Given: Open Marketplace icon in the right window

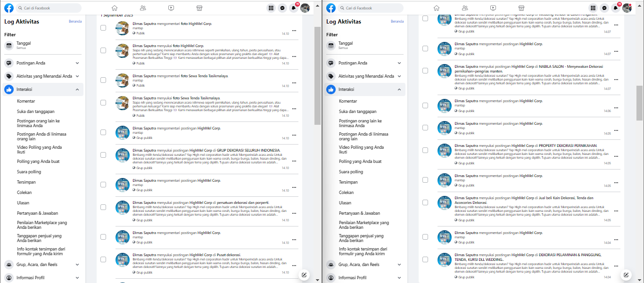Looking at the screenshot, I should 521,8.
